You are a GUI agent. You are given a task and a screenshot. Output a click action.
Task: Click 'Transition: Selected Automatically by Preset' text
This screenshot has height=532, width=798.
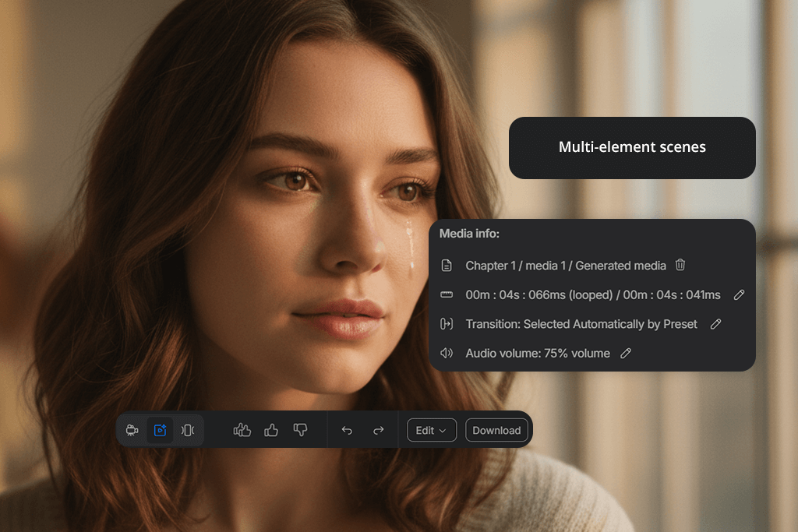(581, 324)
